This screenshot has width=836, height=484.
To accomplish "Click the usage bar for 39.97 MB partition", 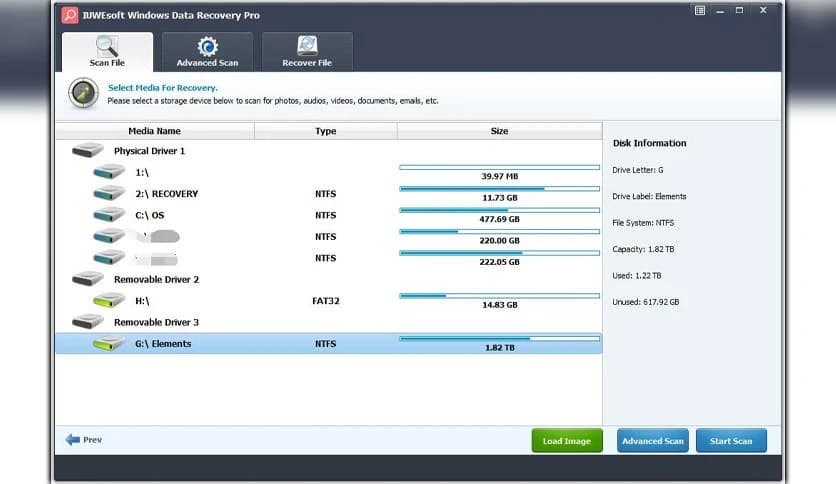I will coord(500,167).
